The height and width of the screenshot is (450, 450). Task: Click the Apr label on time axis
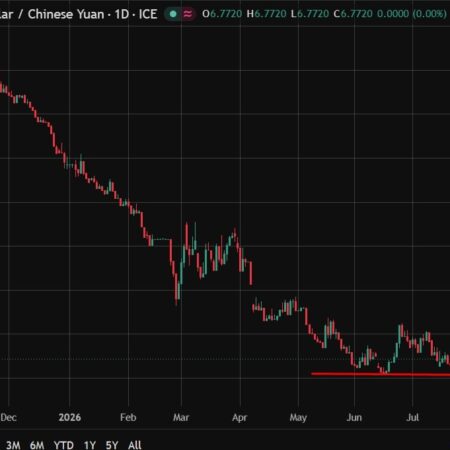pos(240,418)
